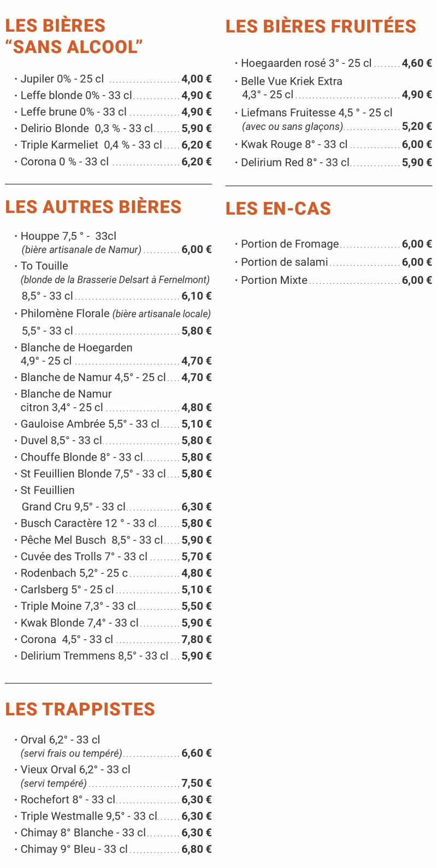Click the Les Trappistes heading
This screenshot has height=868, width=437.
click(x=80, y=709)
